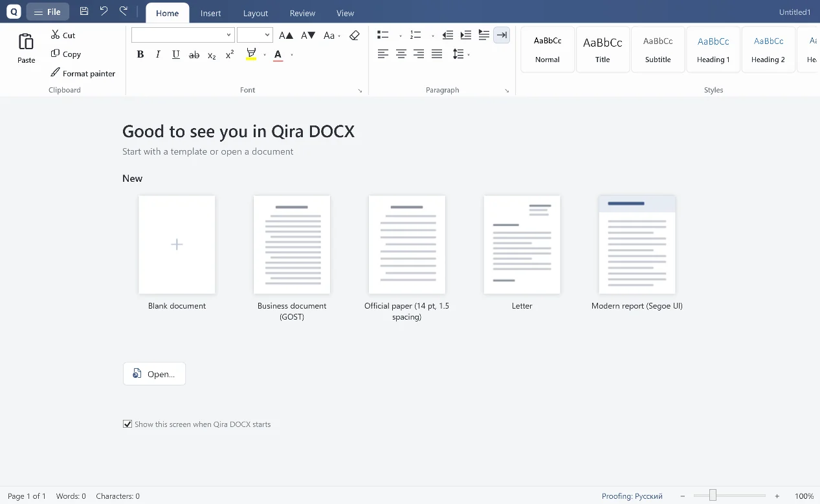The height and width of the screenshot is (504, 820).
Task: Switch to the Review tab
Action: point(302,13)
